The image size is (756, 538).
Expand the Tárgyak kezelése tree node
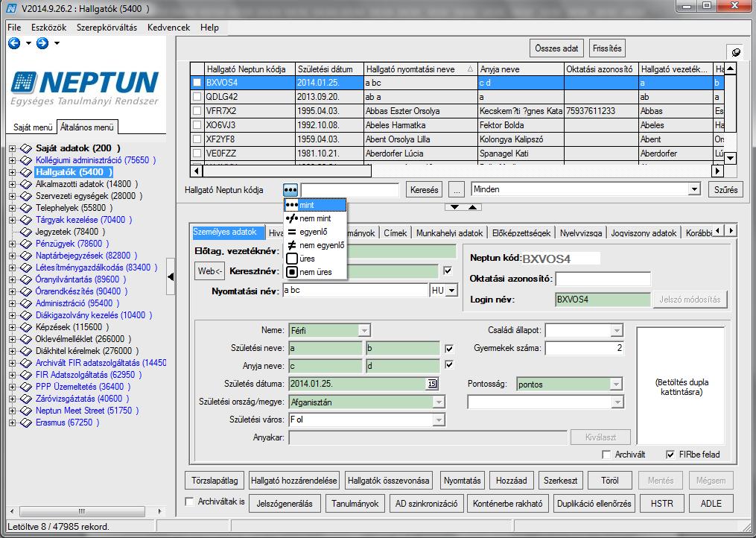click(13, 220)
